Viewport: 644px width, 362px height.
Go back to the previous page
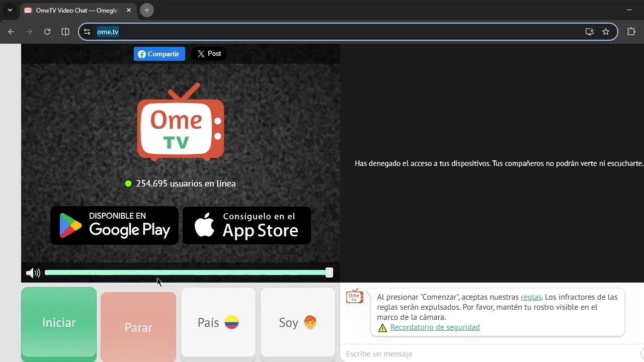point(11,32)
